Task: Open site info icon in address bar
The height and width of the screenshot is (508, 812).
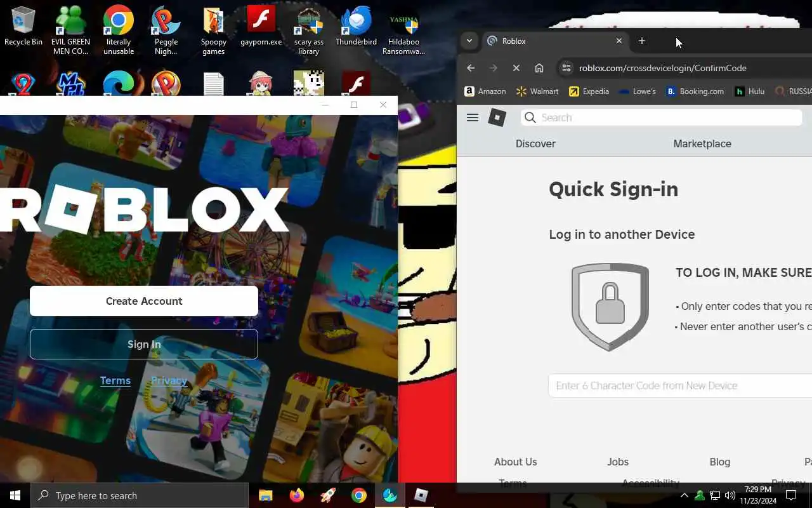Action: pyautogui.click(x=566, y=68)
